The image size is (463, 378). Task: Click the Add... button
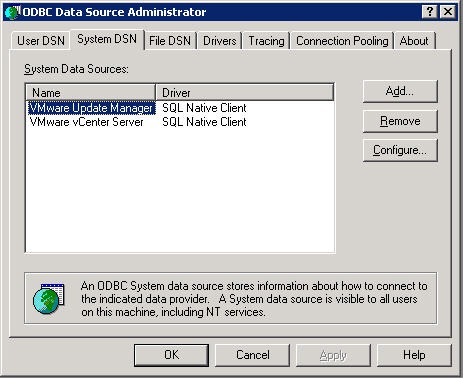(x=400, y=91)
